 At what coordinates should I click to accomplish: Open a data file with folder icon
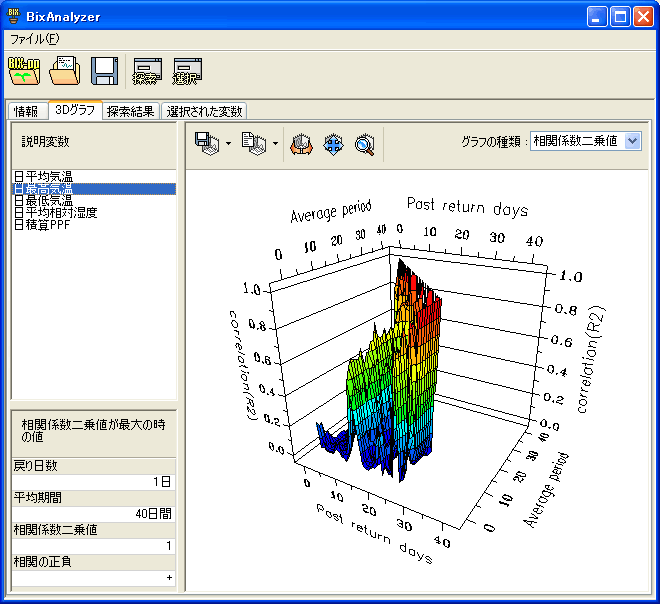64,72
